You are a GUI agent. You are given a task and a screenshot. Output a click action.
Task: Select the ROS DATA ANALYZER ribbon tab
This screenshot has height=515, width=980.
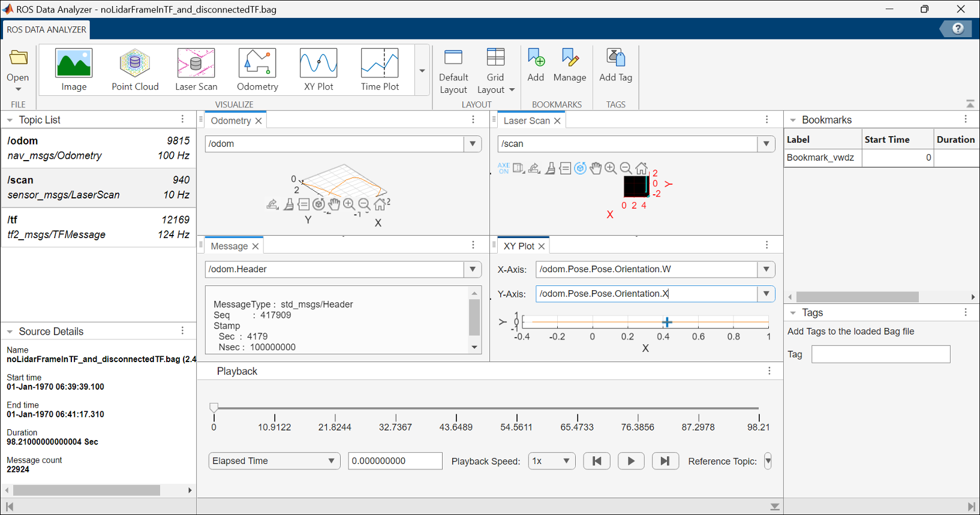tap(46, 29)
